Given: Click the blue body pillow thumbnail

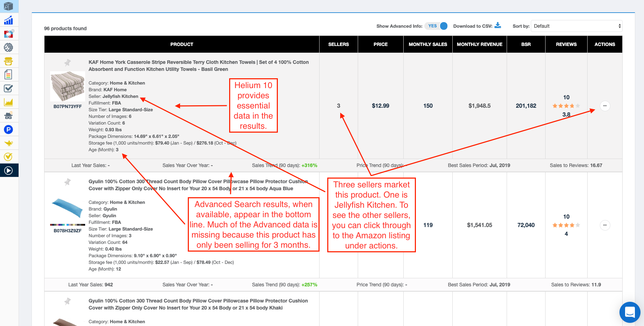Looking at the screenshot, I should point(68,208).
